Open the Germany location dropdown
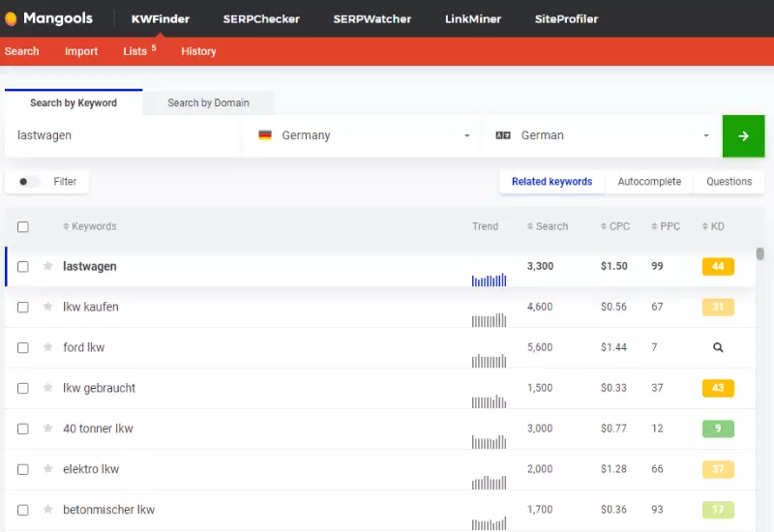774x532 pixels. (x=363, y=135)
